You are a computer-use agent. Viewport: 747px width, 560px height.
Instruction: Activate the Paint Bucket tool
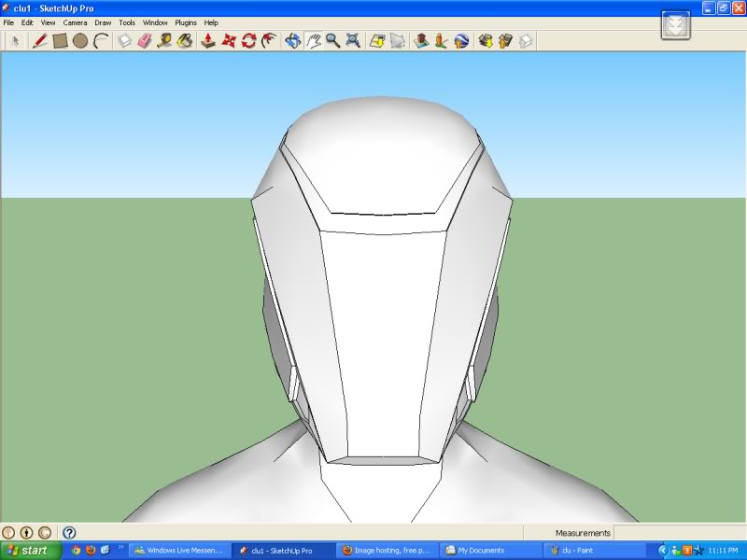click(185, 41)
